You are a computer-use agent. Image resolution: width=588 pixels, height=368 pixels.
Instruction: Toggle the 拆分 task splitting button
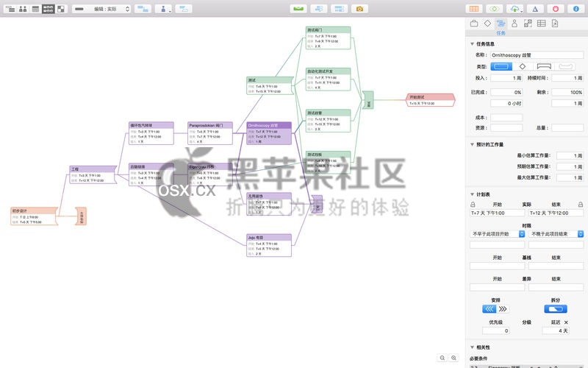(x=556, y=309)
